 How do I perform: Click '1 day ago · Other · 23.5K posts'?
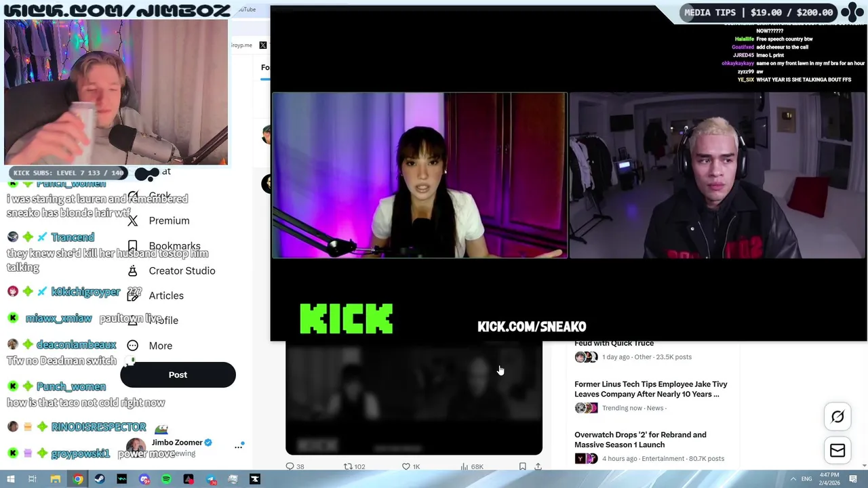647,357
